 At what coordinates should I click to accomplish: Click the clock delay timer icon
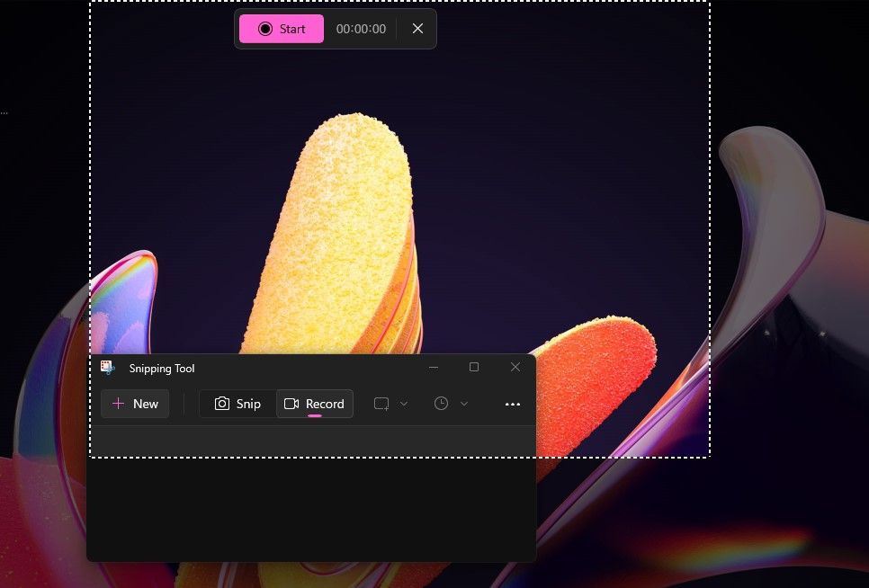coord(443,404)
